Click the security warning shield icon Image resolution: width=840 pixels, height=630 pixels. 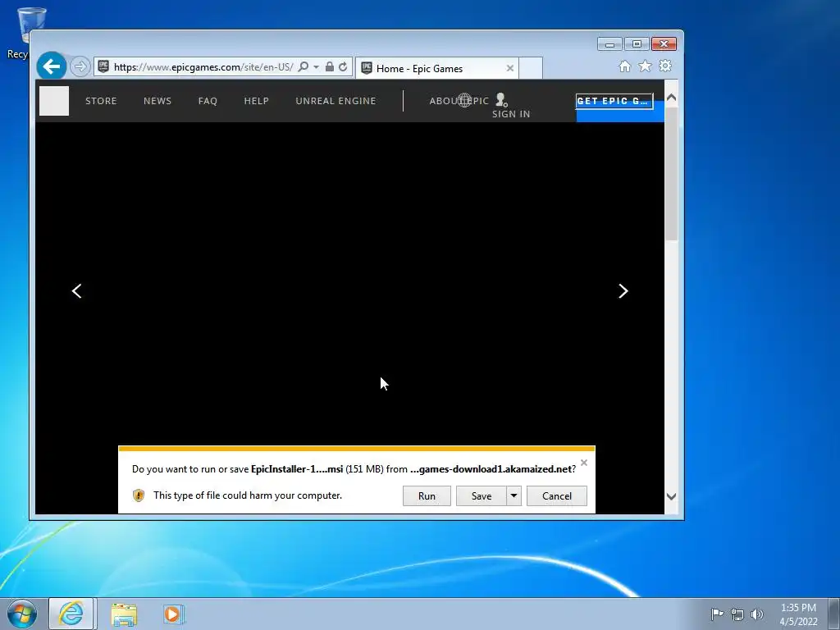(139, 495)
